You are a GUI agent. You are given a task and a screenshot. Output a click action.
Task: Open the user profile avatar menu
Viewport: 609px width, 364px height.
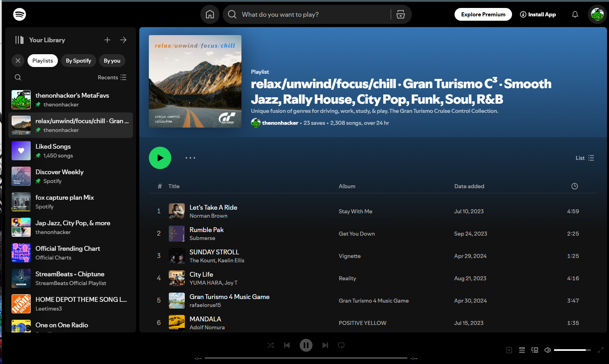(x=597, y=14)
